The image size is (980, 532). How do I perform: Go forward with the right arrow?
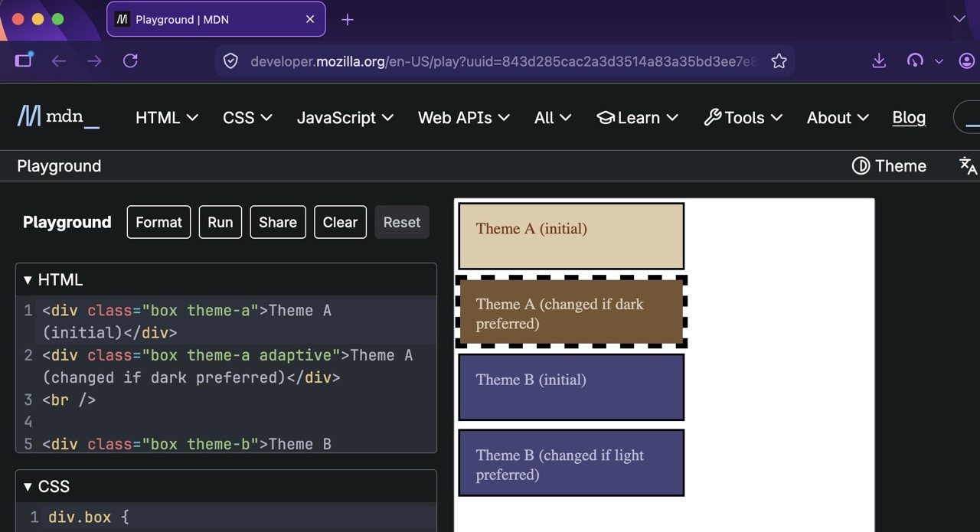pyautogui.click(x=94, y=61)
